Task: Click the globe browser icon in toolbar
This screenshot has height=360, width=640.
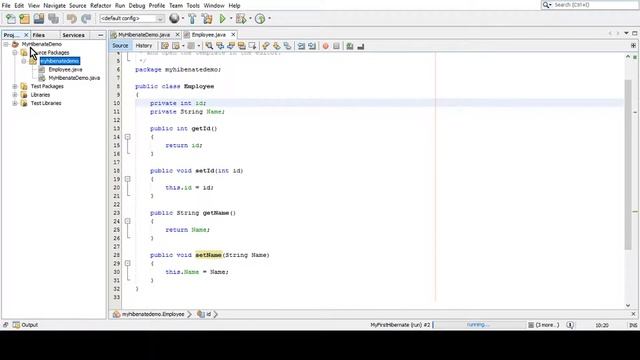Action: pyautogui.click(x=174, y=18)
